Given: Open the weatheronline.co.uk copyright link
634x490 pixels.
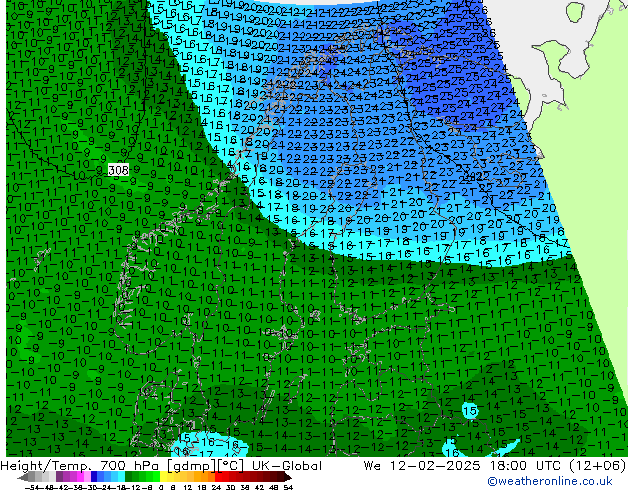Looking at the screenshot, I should coord(549,481).
